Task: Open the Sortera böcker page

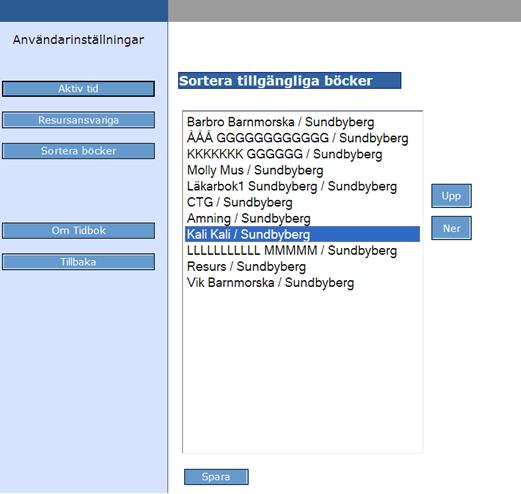Action: click(78, 151)
